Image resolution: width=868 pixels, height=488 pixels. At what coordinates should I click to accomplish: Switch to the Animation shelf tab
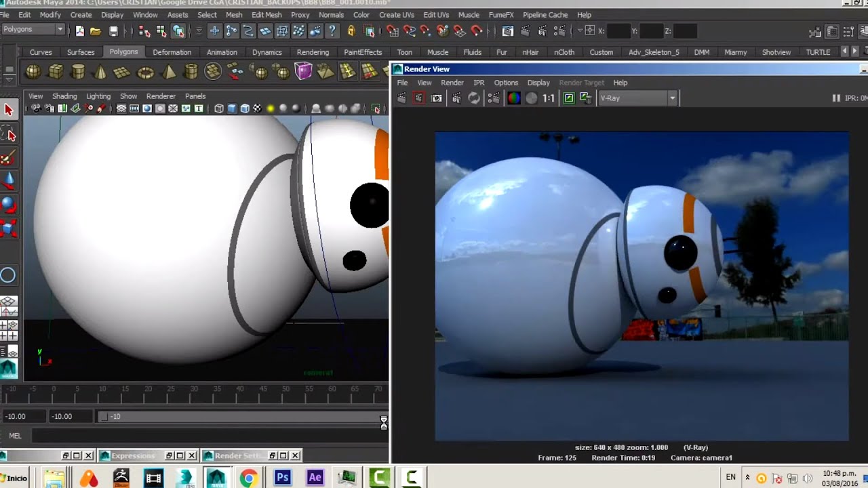pyautogui.click(x=222, y=52)
